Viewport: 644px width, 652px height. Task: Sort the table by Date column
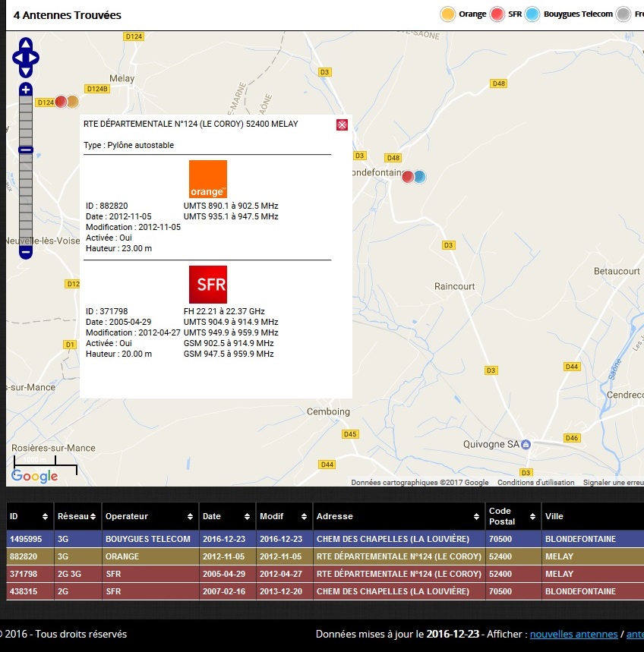tap(227, 516)
